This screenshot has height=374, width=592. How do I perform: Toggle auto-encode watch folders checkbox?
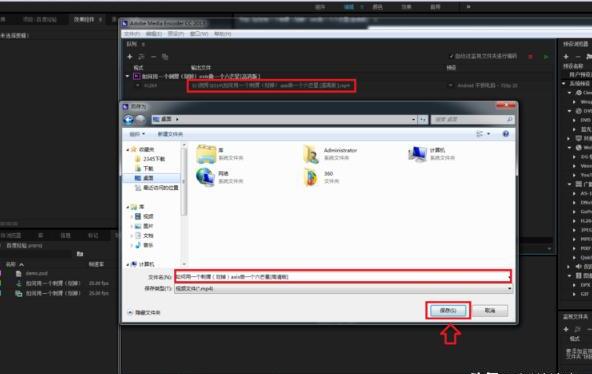tap(451, 56)
